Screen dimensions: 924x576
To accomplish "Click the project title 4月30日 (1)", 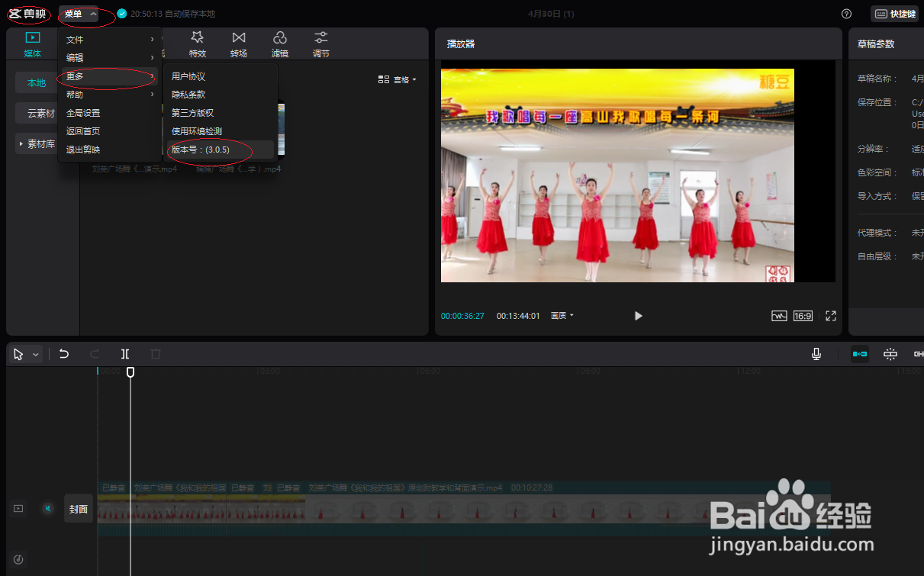I will 551,14.
